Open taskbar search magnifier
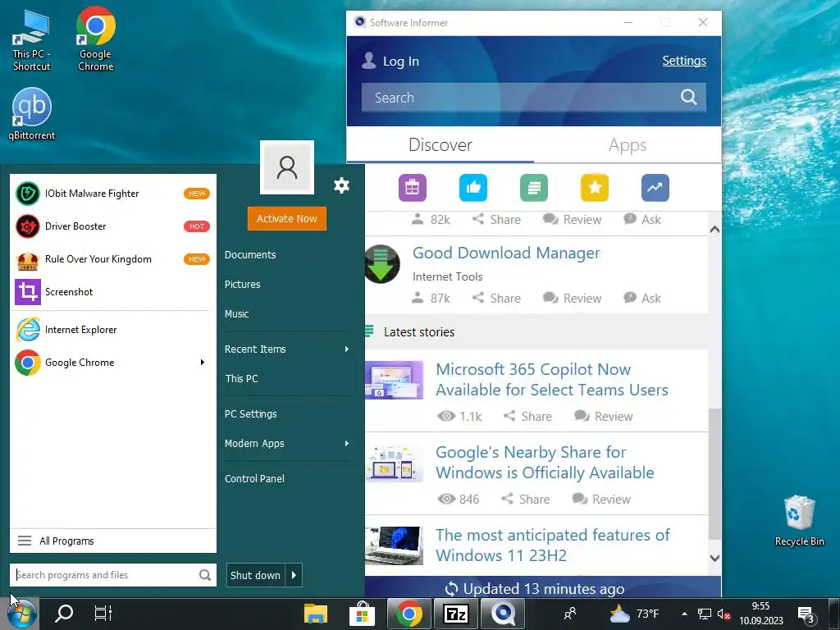 pyautogui.click(x=64, y=614)
